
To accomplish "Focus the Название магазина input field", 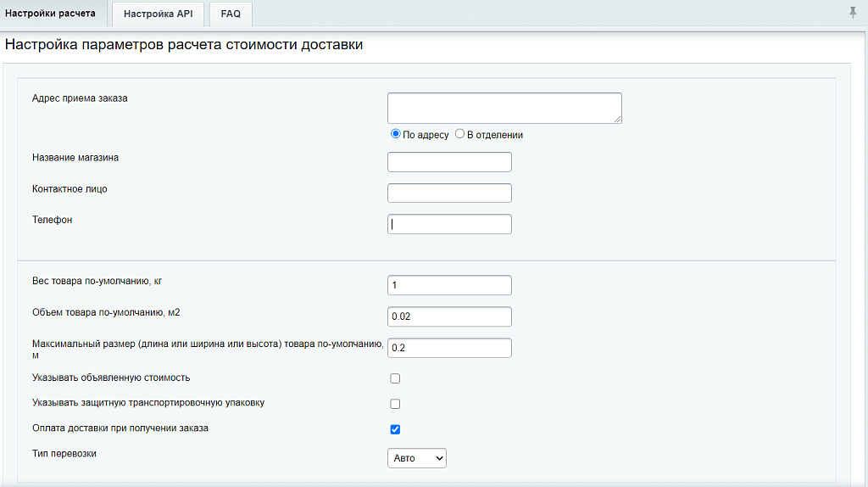I will point(449,162).
